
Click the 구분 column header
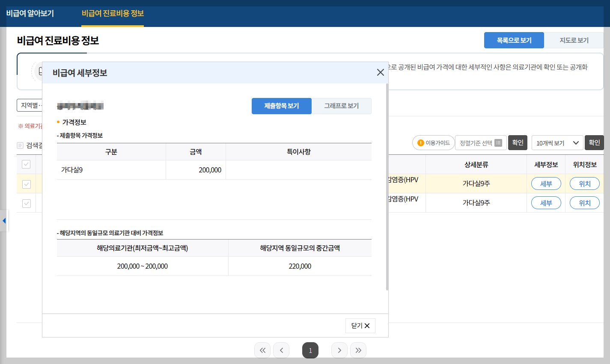click(x=111, y=152)
